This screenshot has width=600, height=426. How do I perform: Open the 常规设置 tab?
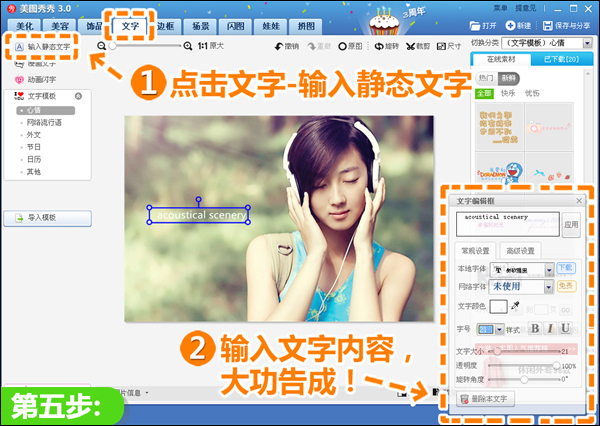click(x=475, y=251)
